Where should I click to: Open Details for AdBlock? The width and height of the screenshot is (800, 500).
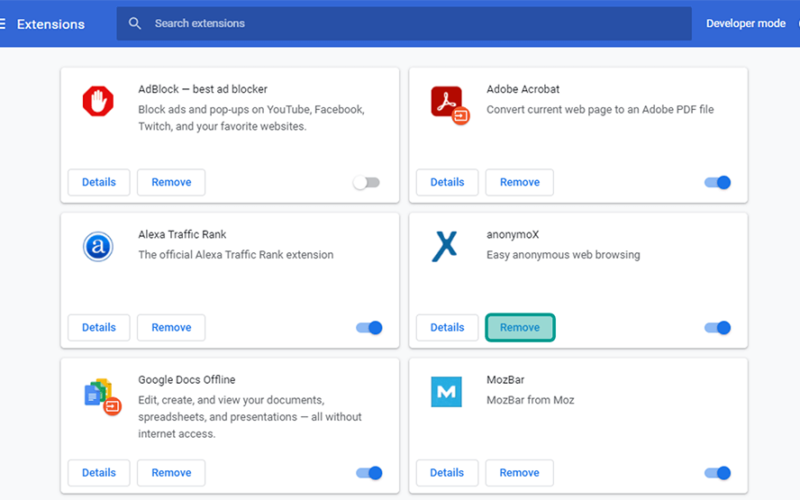tap(99, 182)
